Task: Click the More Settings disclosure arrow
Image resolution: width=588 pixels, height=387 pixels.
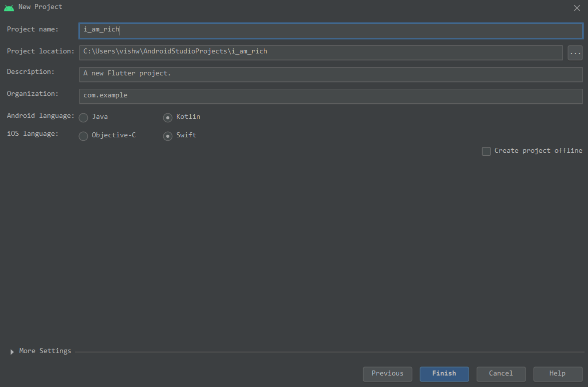Action: [x=11, y=352]
